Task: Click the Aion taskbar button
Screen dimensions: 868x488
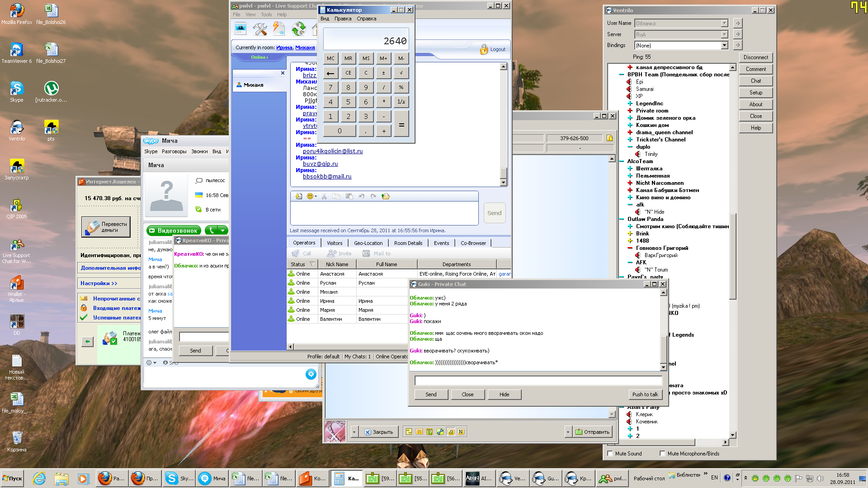Action: [480, 479]
